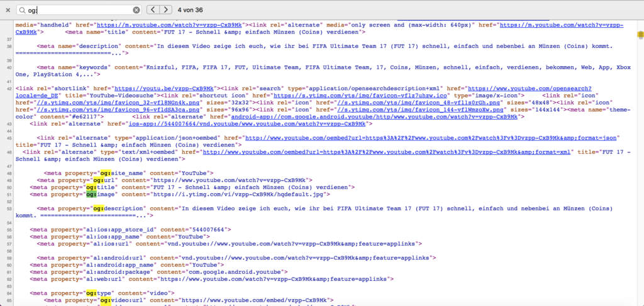The width and height of the screenshot is (644, 306).
Task: Focus the find field containing "og:"
Action: 79,10
